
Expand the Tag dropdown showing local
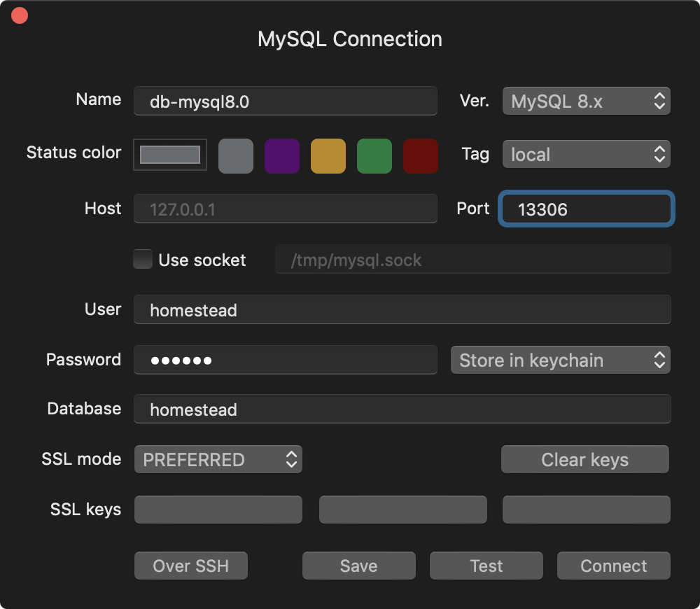coord(587,154)
